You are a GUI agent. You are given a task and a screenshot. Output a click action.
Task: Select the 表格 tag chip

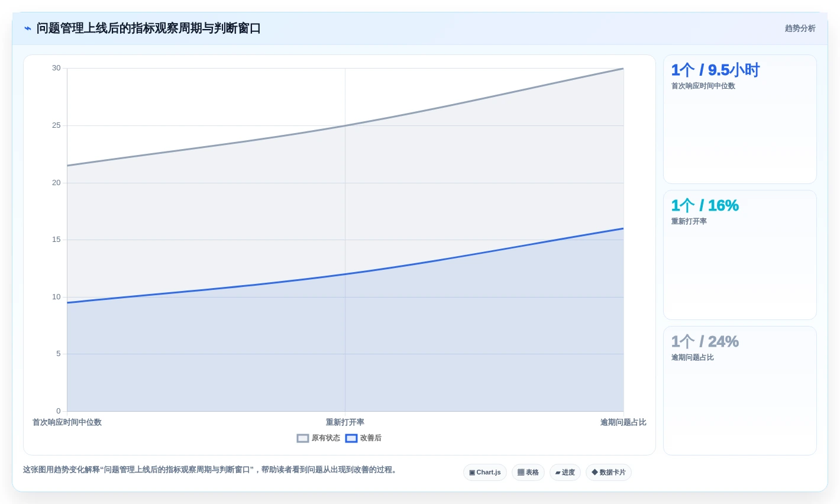click(528, 473)
